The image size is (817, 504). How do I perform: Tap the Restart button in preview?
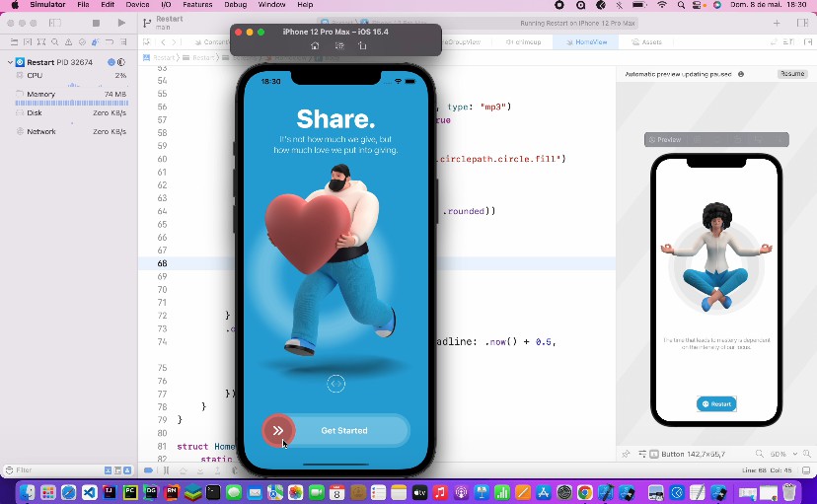[x=716, y=403]
